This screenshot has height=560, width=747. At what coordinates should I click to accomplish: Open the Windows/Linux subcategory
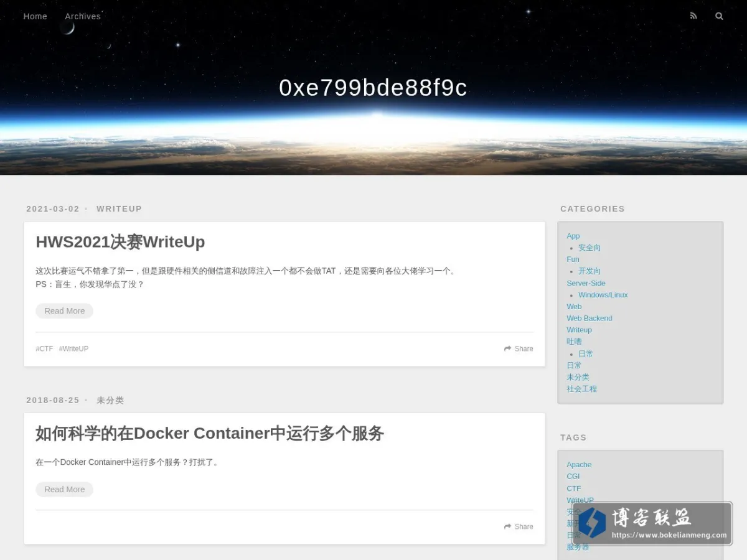pyautogui.click(x=603, y=295)
